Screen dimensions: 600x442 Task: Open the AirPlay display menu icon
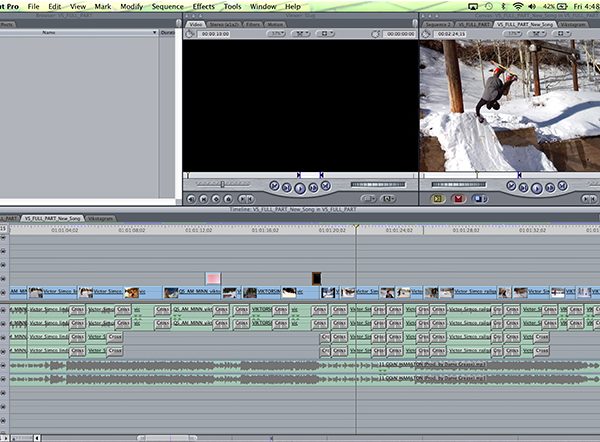pos(473,6)
